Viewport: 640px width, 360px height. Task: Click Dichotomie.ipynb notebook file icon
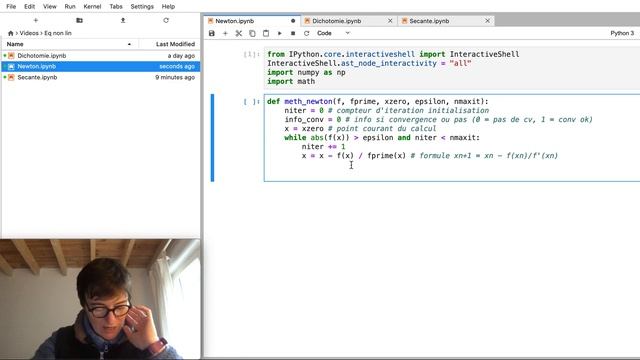pyautogui.click(x=11, y=56)
